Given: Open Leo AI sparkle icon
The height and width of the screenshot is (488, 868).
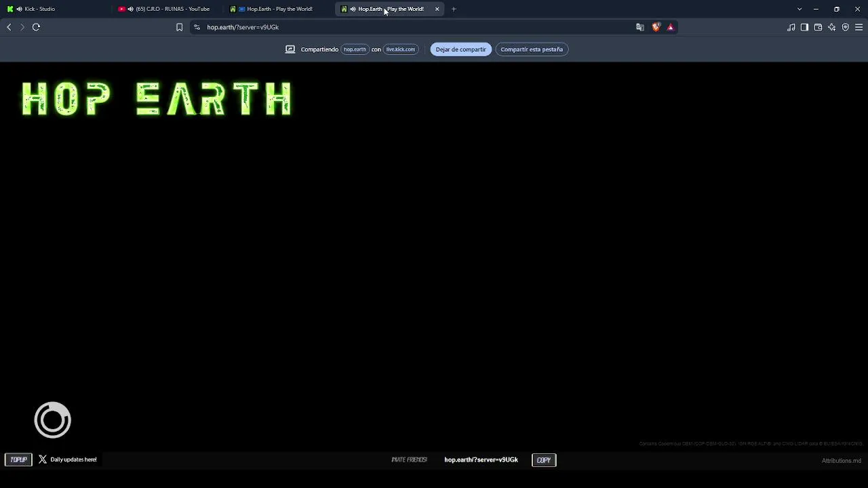Looking at the screenshot, I should pyautogui.click(x=831, y=27).
